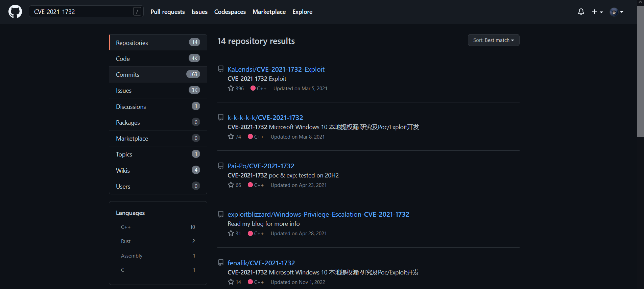This screenshot has height=289, width=644.
Task: Click the 31 stars count of exploitblizzard repo
Action: 234,233
